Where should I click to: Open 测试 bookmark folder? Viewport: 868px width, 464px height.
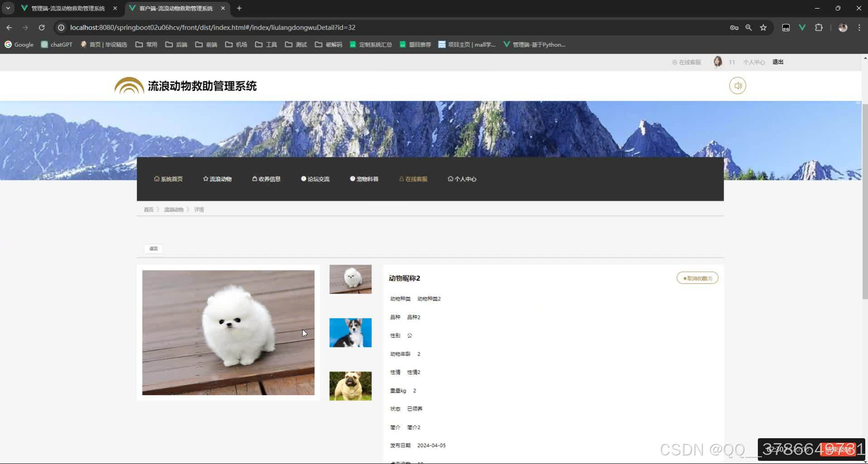point(296,44)
